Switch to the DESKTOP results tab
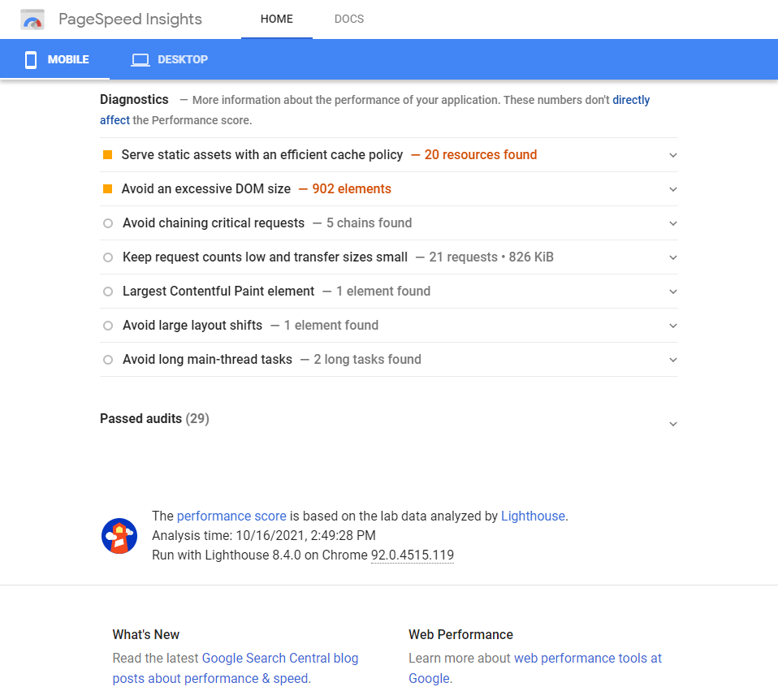Viewport: 778px width, 700px height. (x=170, y=59)
